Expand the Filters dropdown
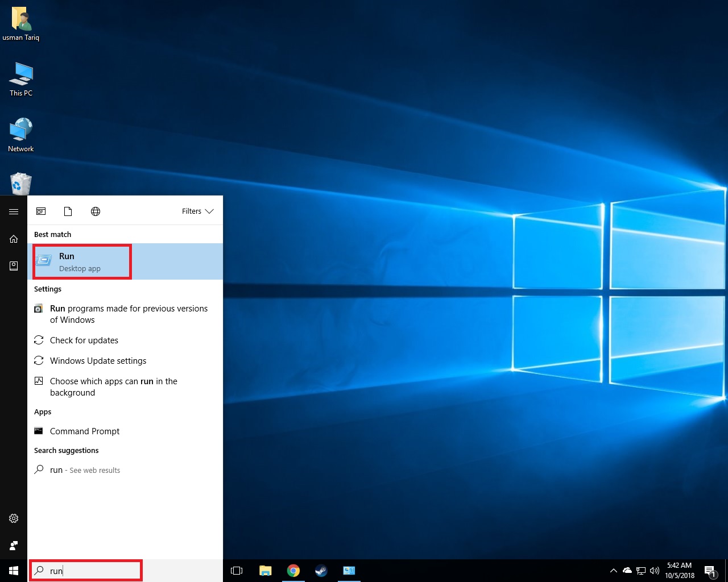The image size is (728, 582). click(197, 211)
